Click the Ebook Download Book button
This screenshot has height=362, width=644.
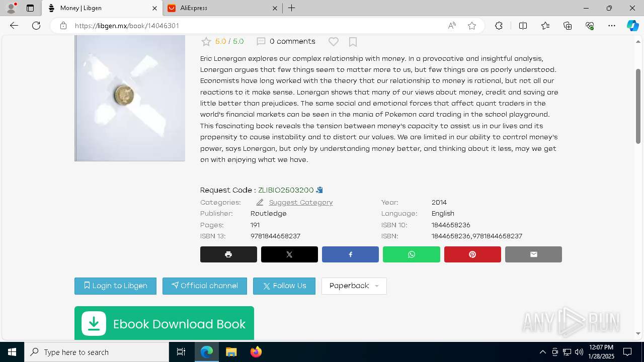click(x=164, y=323)
